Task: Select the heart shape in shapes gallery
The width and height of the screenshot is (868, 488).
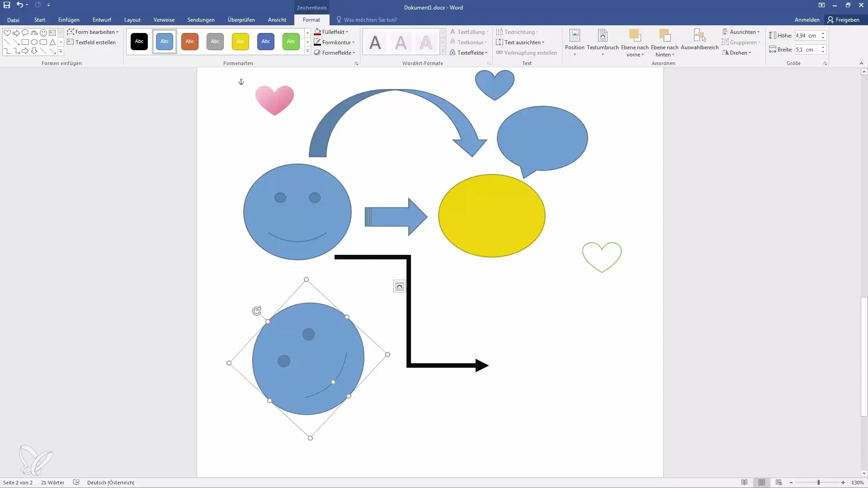Action: click(7, 33)
